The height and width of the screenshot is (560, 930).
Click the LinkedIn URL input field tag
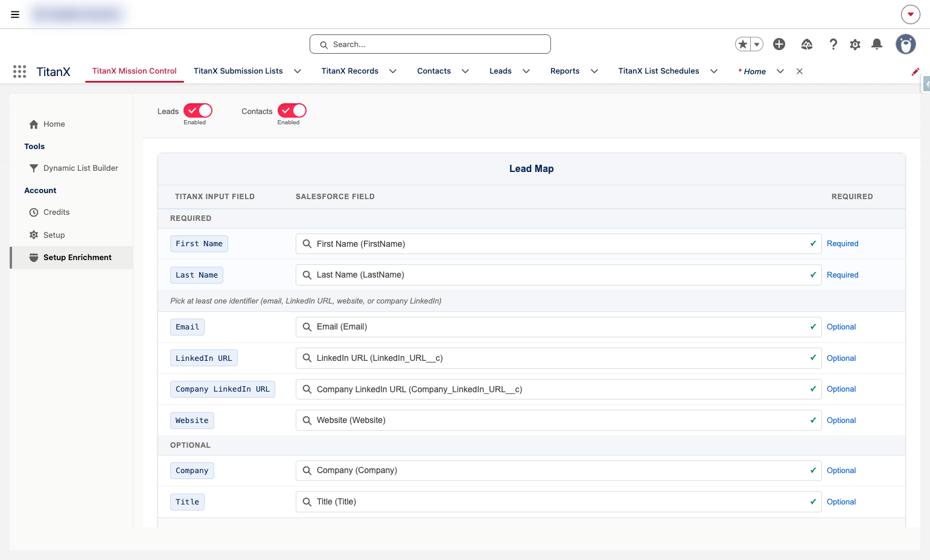coord(204,358)
